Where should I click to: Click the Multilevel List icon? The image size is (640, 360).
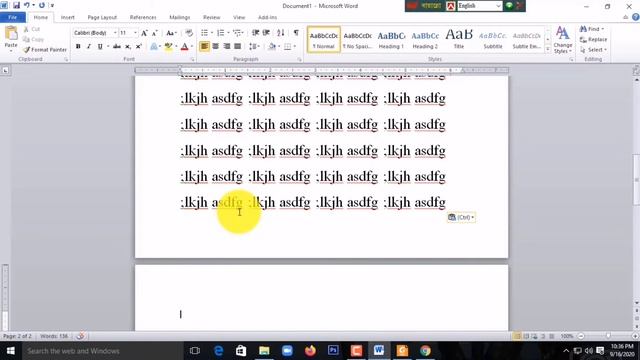[x=237, y=33]
